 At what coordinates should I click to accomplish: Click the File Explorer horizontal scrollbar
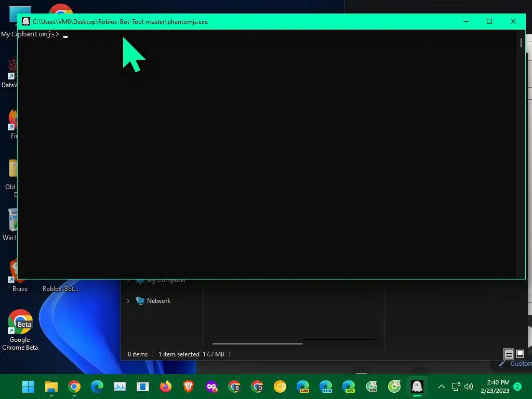[x=258, y=344]
